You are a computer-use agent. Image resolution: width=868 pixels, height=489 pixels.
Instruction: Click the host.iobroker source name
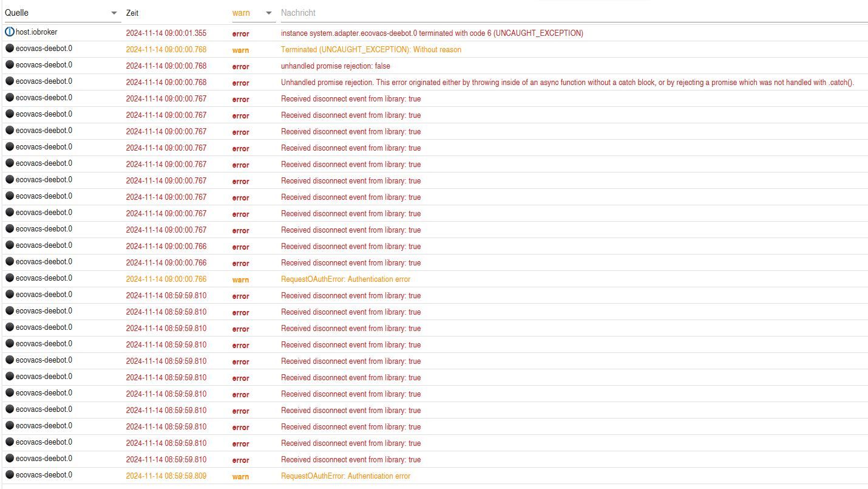coord(36,32)
